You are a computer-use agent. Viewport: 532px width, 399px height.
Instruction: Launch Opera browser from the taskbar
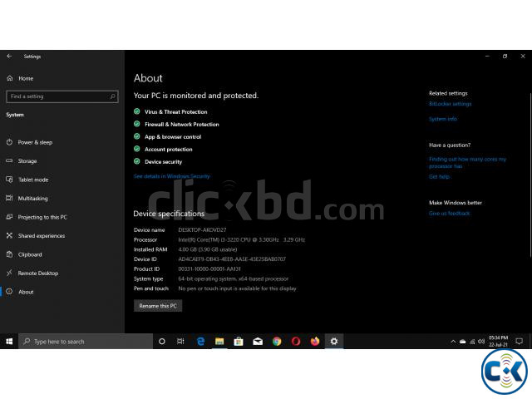[x=296, y=342]
